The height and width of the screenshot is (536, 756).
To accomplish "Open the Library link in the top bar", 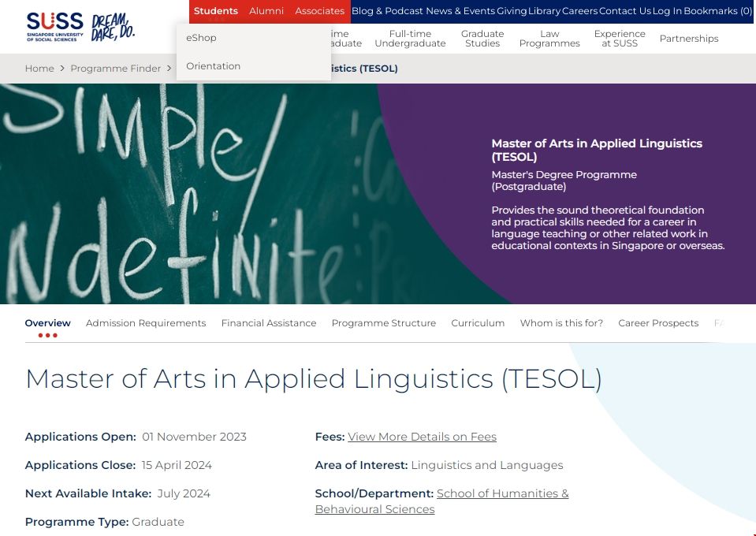I will coord(544,11).
